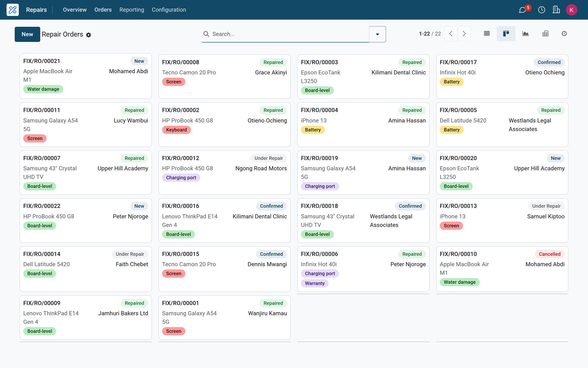Switch to graph view

point(526,33)
